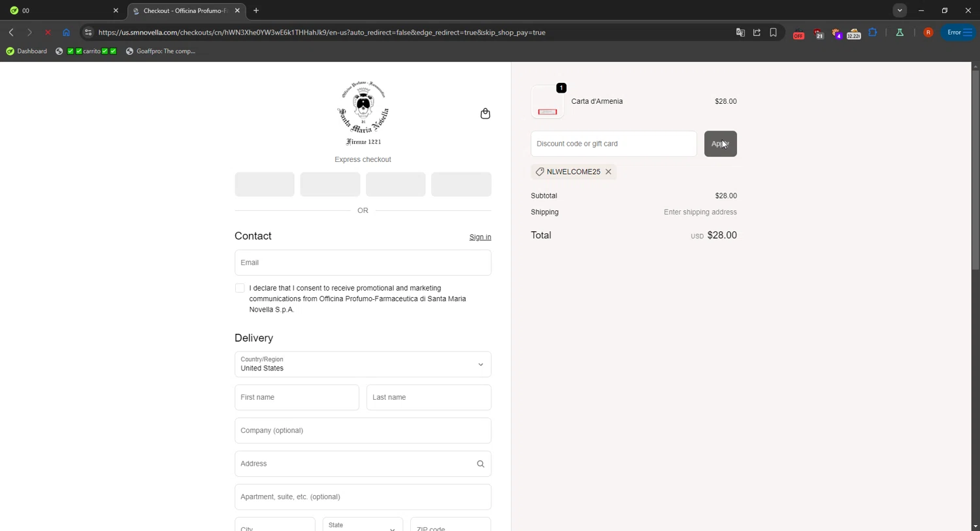Open the tab search dropdown arrow

[900, 10]
